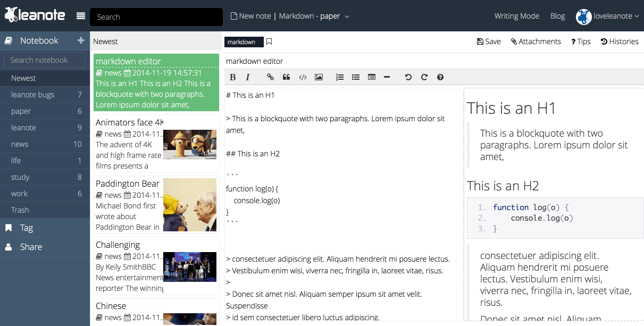Toggle Writing Mode
Screen dimensions: 644x326
516,16
